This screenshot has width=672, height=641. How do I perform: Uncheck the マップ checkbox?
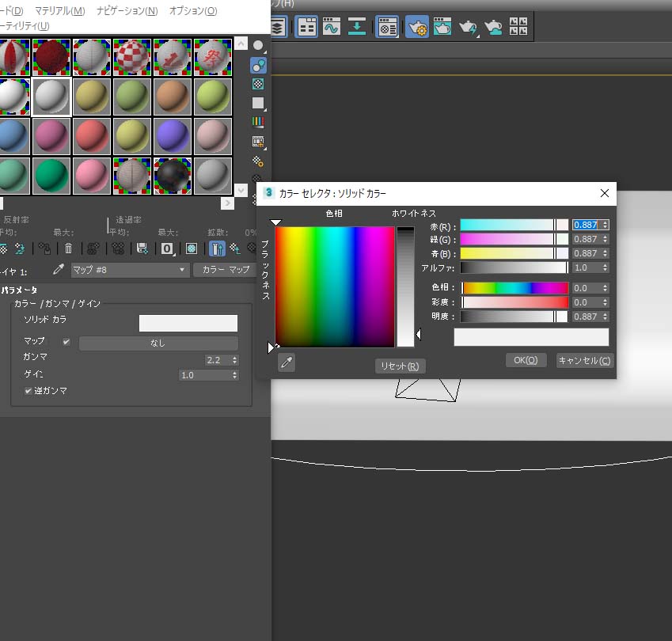click(66, 343)
